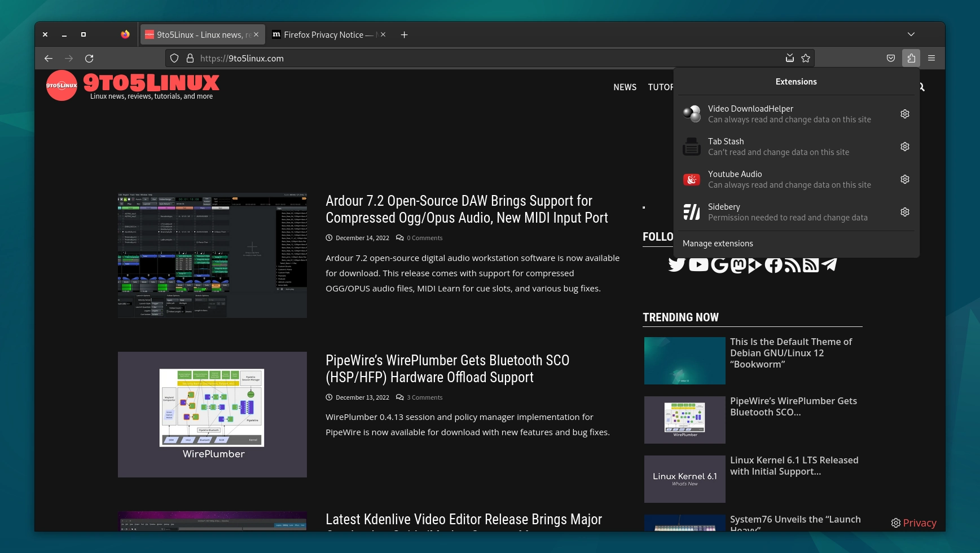Screen dimensions: 980x553
Task: Open the Firefox hamburger menu
Action: tap(931, 58)
